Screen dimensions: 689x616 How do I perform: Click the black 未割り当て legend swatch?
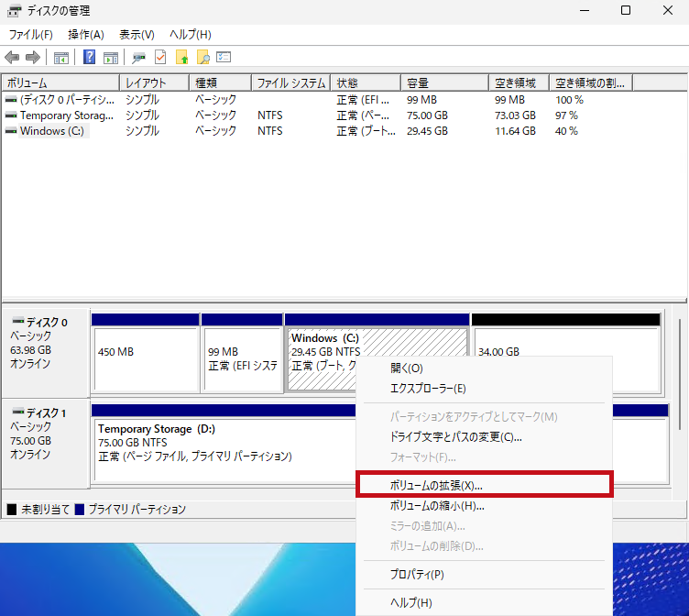click(12, 509)
